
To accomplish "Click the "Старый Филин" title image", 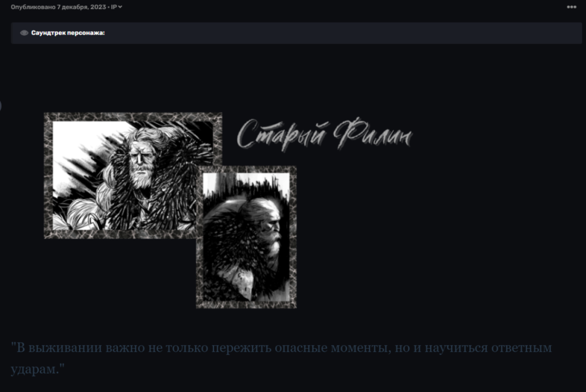I will pyautogui.click(x=326, y=134).
